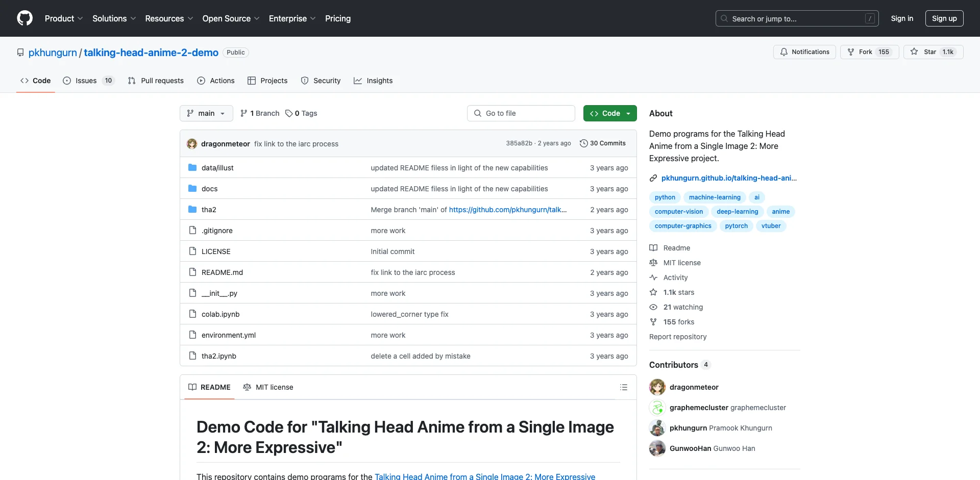Open the data/illust folder icon

[x=192, y=168]
